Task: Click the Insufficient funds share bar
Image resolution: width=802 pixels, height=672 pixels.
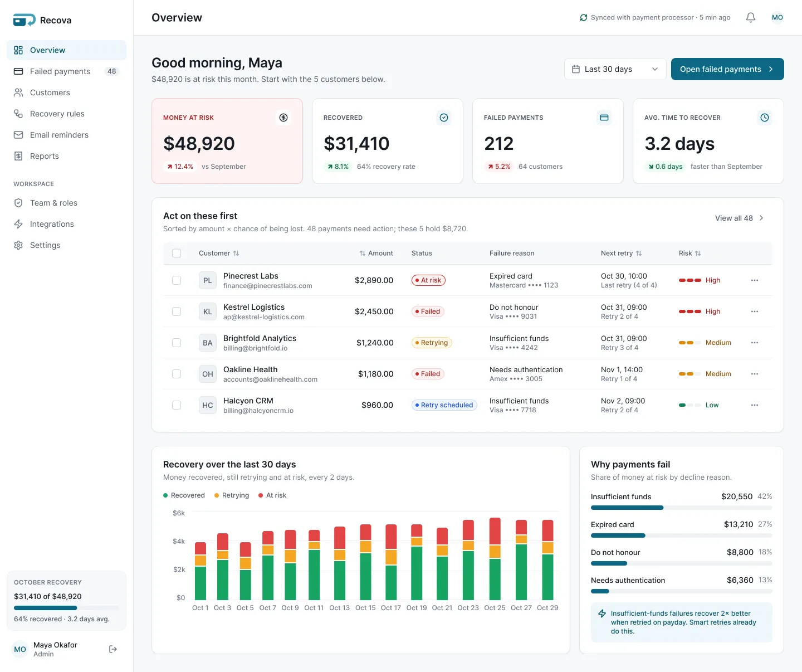Action: (682, 508)
